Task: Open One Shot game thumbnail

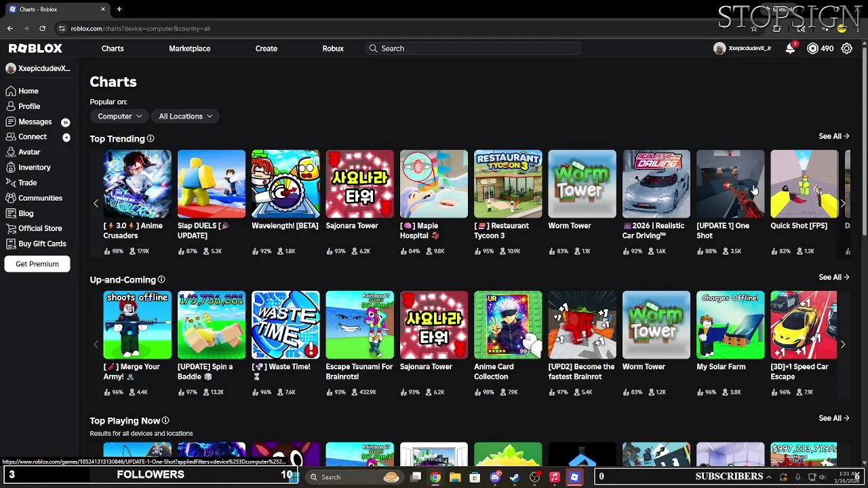Action: pyautogui.click(x=730, y=184)
